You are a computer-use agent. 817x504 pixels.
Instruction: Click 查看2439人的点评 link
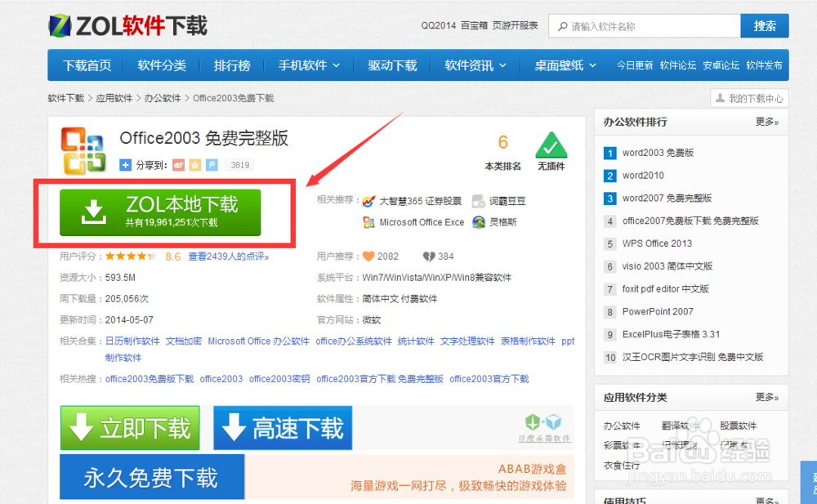click(x=228, y=256)
